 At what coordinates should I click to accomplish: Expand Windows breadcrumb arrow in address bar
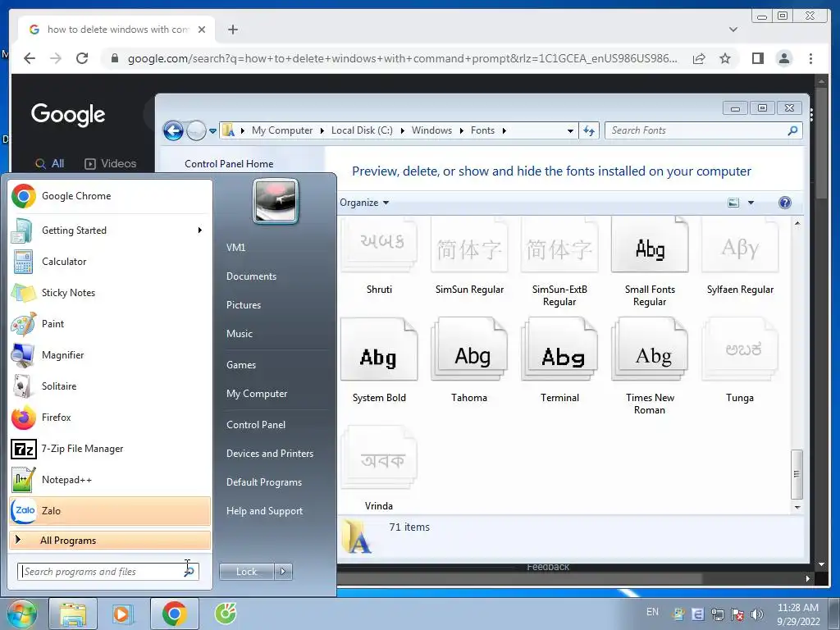click(x=461, y=130)
